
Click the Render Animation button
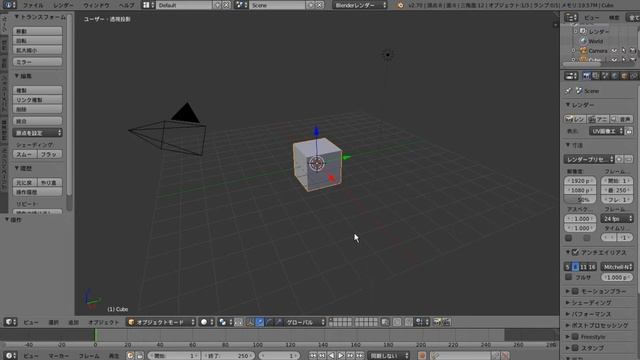pos(598,119)
